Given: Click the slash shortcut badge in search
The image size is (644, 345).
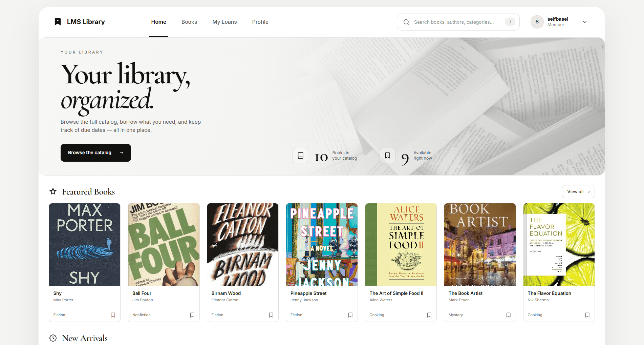Looking at the screenshot, I should 510,22.
